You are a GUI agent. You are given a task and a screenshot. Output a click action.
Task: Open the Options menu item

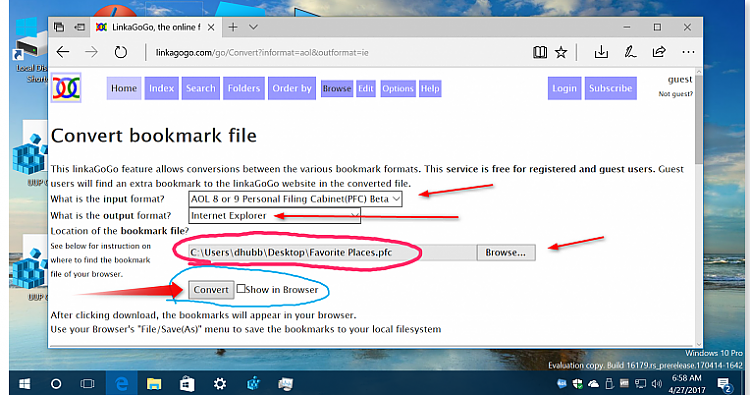[398, 88]
